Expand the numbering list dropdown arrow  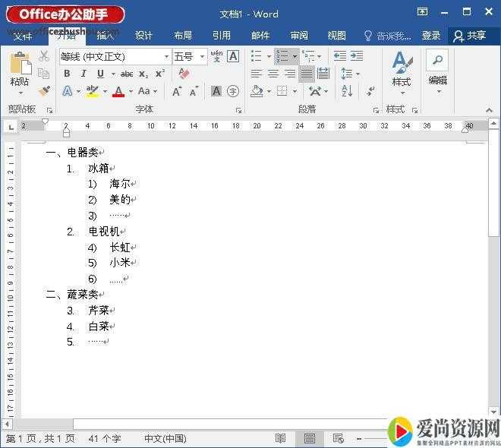(x=295, y=56)
